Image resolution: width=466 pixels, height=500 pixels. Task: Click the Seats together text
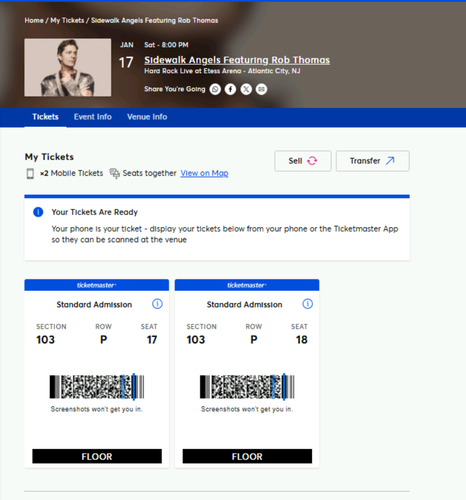click(x=149, y=173)
